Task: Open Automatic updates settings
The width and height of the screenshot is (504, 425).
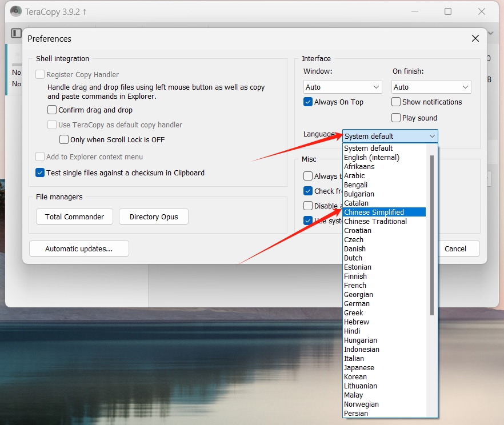Action: [x=79, y=249]
